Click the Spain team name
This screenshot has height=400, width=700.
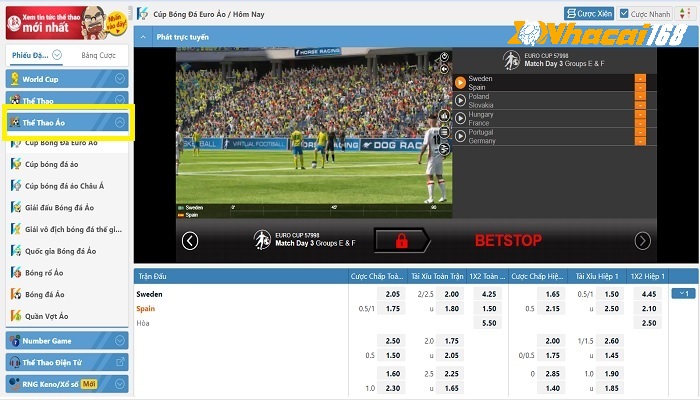[146, 308]
